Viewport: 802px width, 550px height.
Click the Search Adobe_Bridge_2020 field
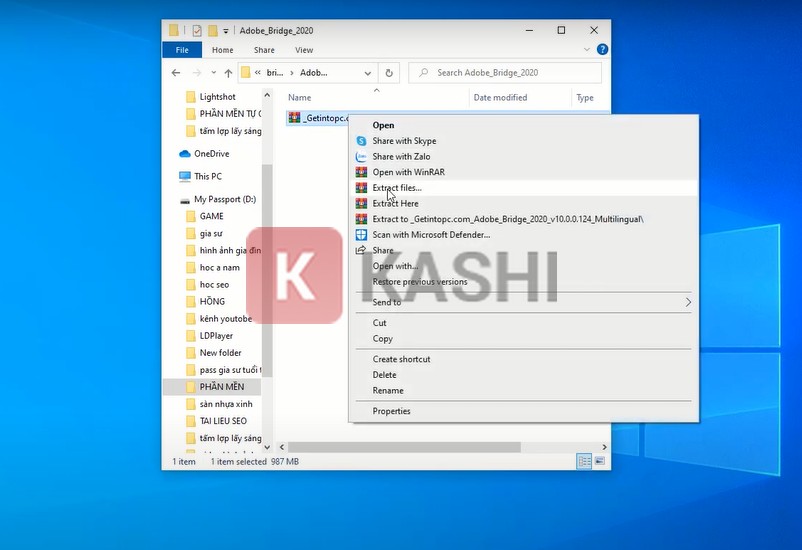(505, 73)
